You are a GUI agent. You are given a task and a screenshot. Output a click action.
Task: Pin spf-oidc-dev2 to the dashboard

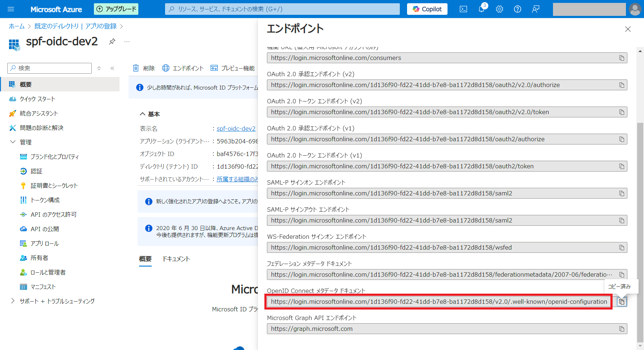pyautogui.click(x=112, y=42)
